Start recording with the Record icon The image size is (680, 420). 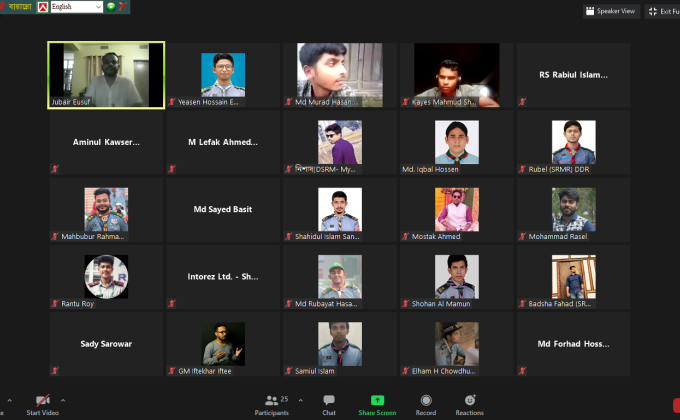coord(426,400)
